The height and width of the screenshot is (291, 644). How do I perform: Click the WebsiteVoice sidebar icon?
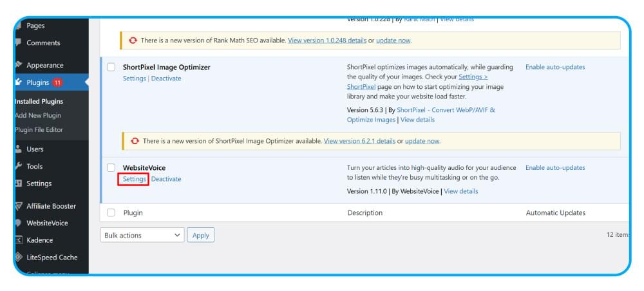pos(18,223)
